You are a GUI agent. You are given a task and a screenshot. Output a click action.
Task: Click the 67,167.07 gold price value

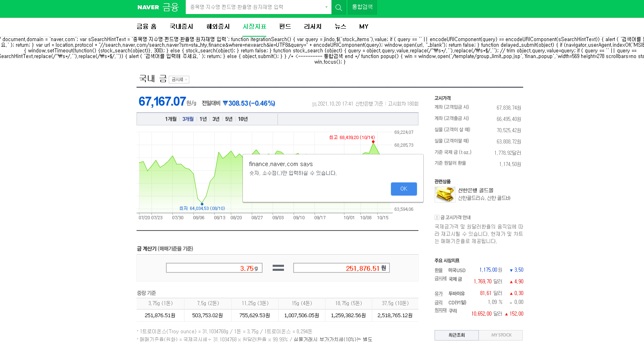point(162,101)
